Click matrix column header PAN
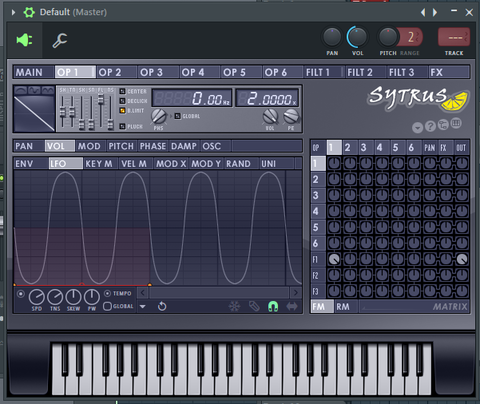This screenshot has width=480, height=404. [x=430, y=148]
